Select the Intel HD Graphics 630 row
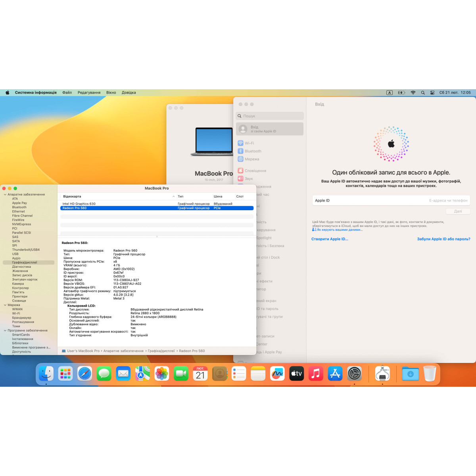The image size is (476, 476). [x=157, y=204]
